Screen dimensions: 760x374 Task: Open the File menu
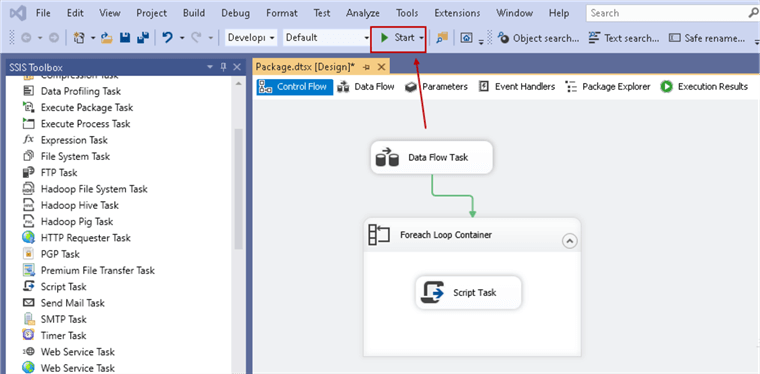pyautogui.click(x=44, y=13)
